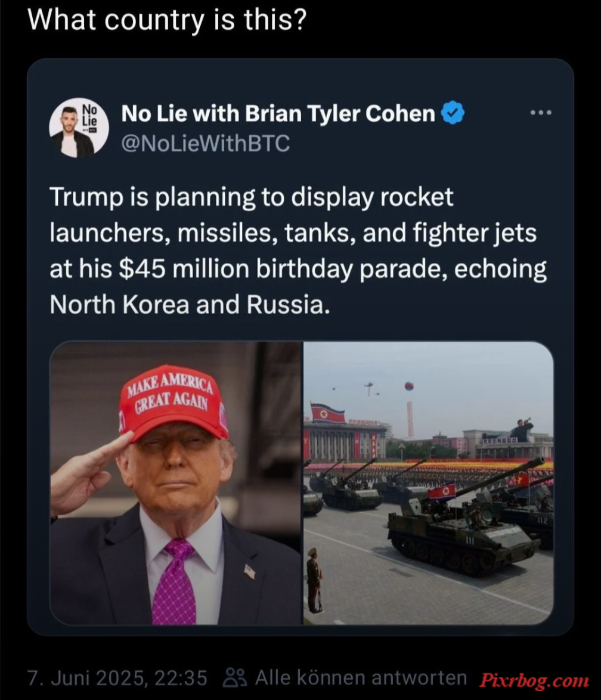Click the "What country is this?" caption
The image size is (601, 700).
[168, 20]
